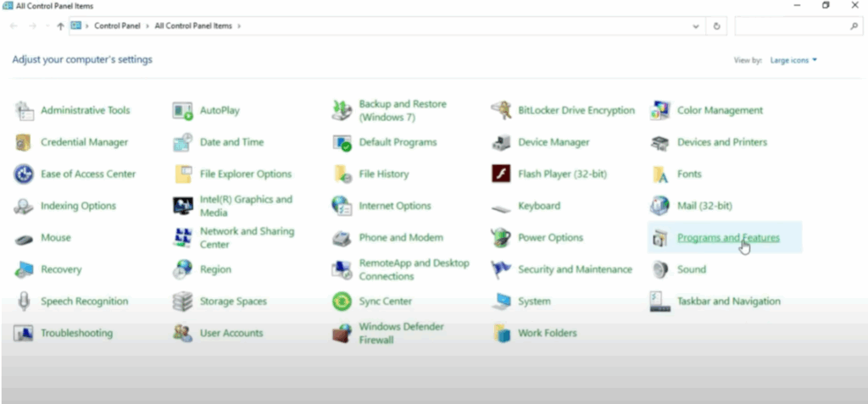This screenshot has height=404, width=868.
Task: Open the Sound speaker icon
Action: click(659, 269)
